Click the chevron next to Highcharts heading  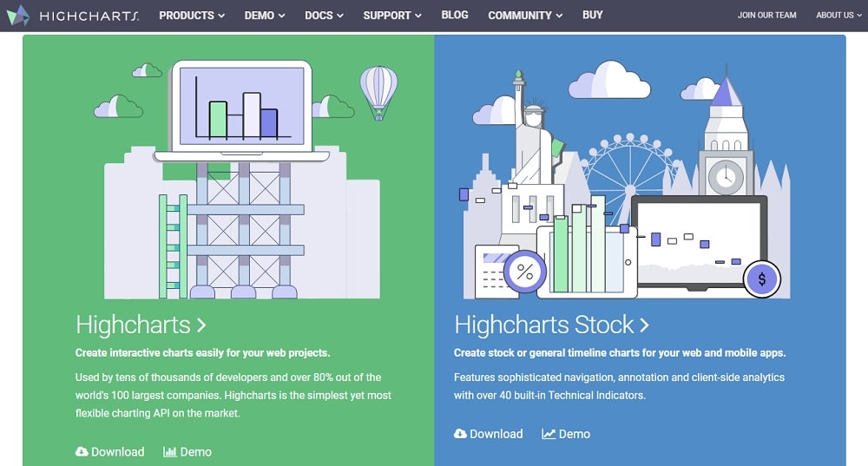[201, 325]
